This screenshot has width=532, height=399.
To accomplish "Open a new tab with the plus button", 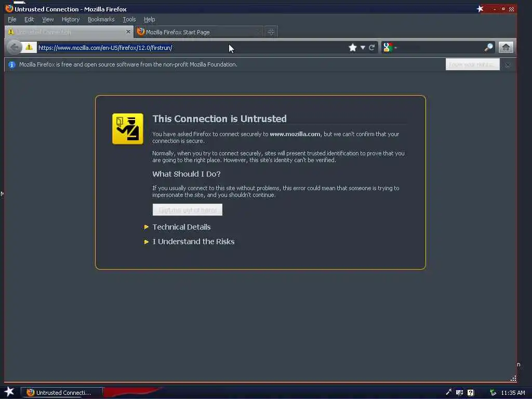I will pos(271,32).
